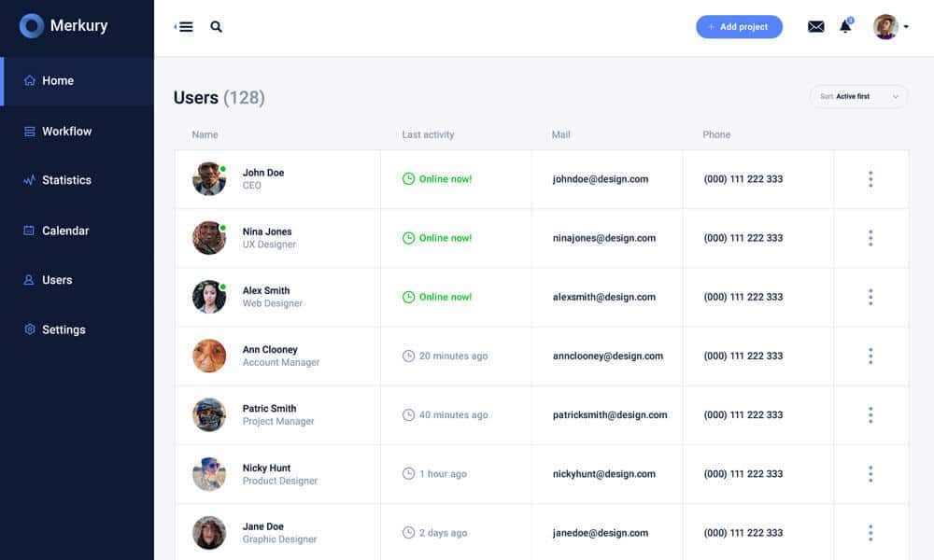Collapse the sidebar with the hamburger icon
The width and height of the screenshot is (934, 560).
185,27
